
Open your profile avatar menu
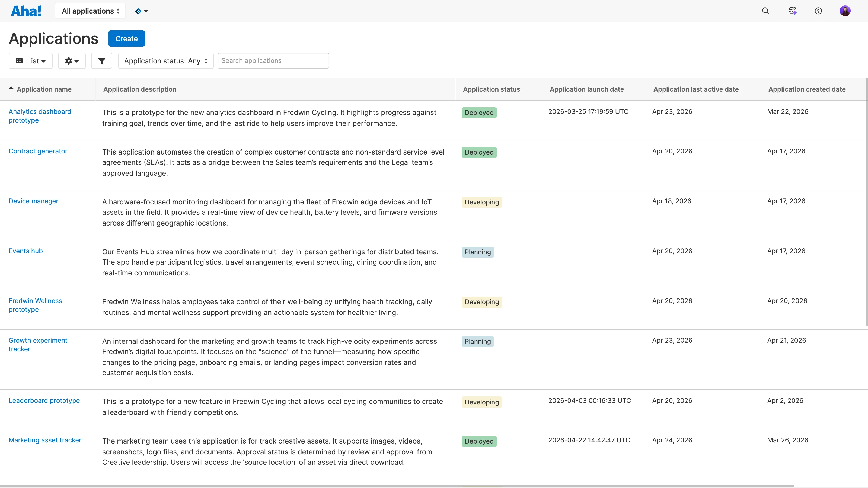[x=845, y=11]
